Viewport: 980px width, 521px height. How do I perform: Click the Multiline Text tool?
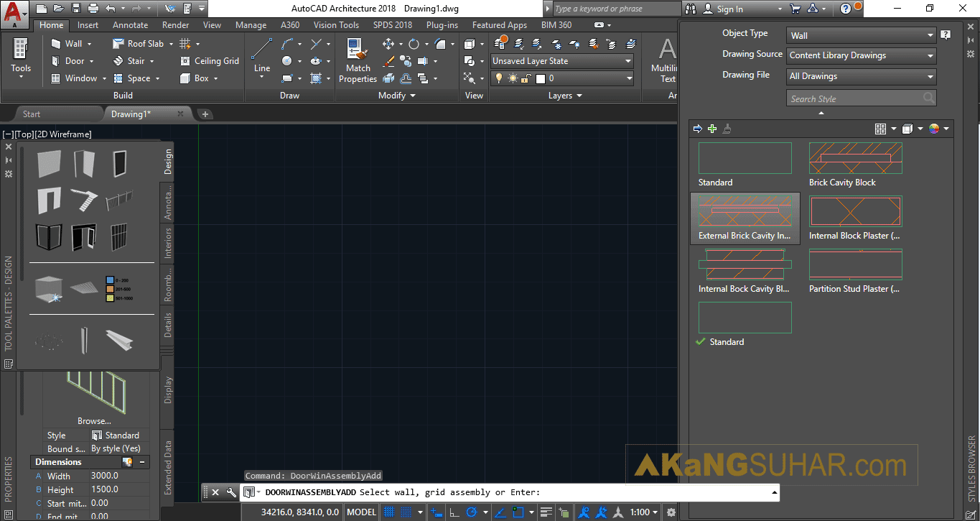pos(667,60)
